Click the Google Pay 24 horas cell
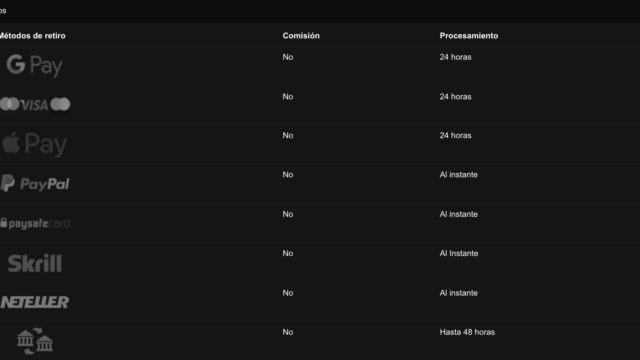The height and width of the screenshot is (360, 640). (x=455, y=57)
